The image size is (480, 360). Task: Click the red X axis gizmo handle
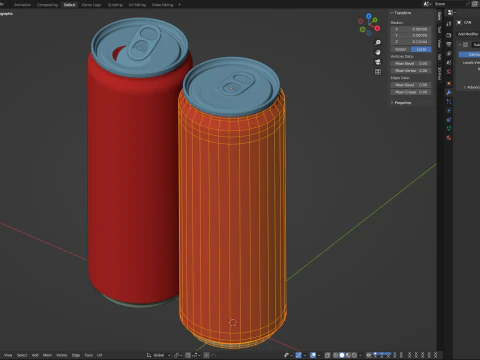377,28
